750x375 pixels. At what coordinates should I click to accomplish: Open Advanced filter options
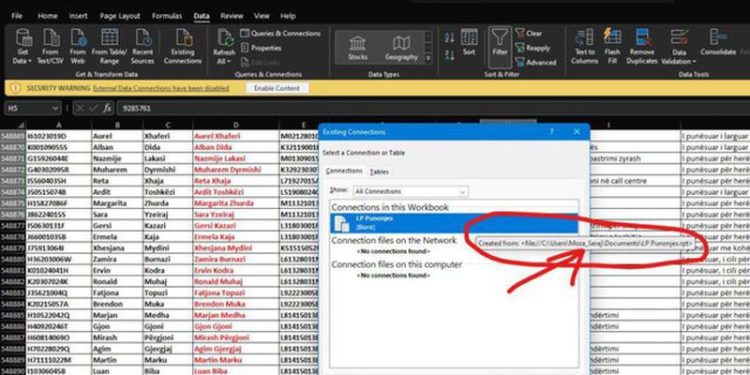point(536,62)
